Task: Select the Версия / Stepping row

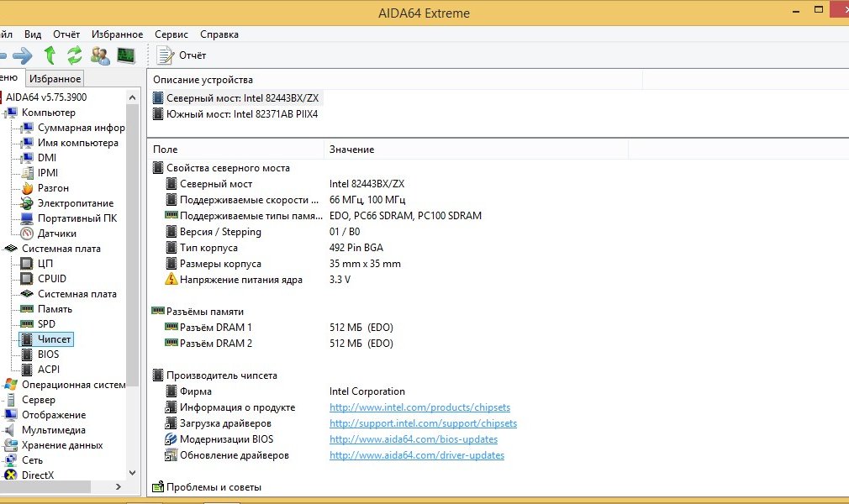Action: point(220,232)
